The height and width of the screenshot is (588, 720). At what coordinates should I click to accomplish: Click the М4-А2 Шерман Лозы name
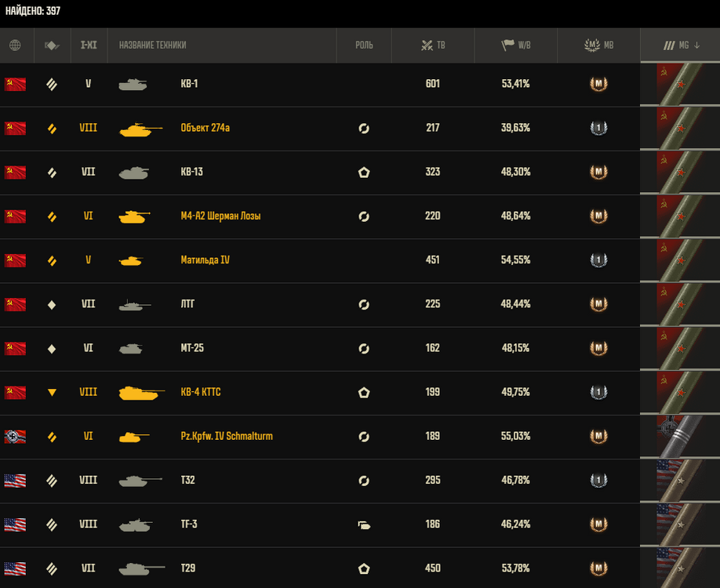click(x=221, y=216)
